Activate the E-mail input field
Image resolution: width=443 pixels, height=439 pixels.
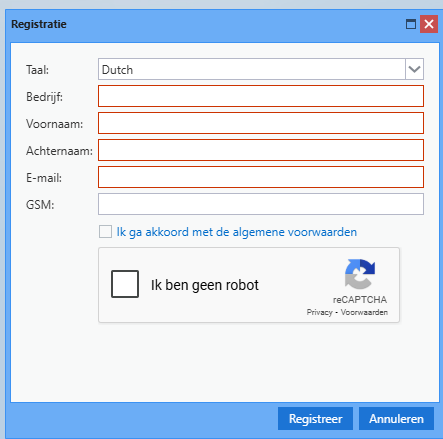(261, 177)
